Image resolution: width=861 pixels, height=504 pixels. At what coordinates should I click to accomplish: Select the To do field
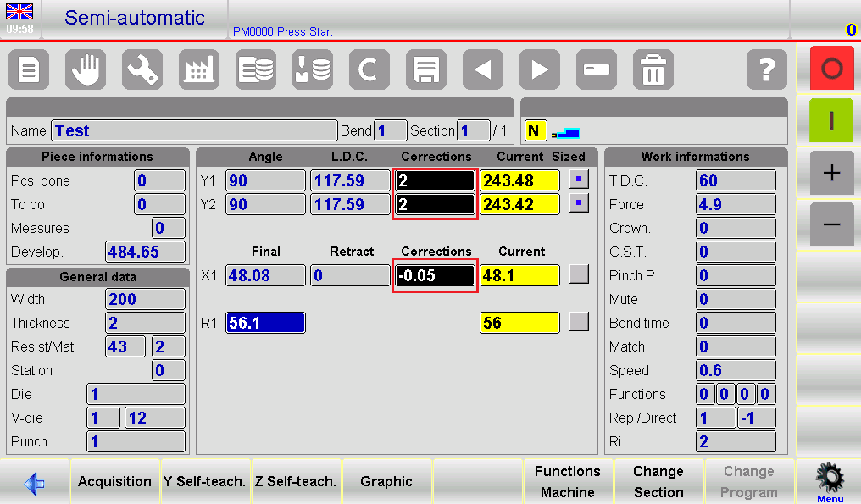pyautogui.click(x=160, y=204)
